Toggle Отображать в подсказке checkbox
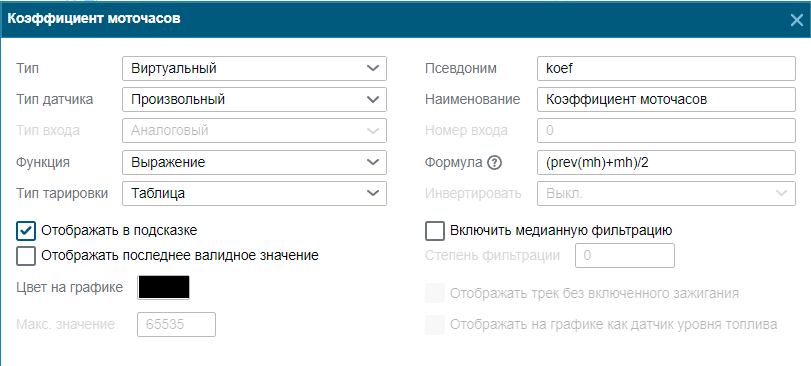Viewport: 811px width, 366px height. 26,231
